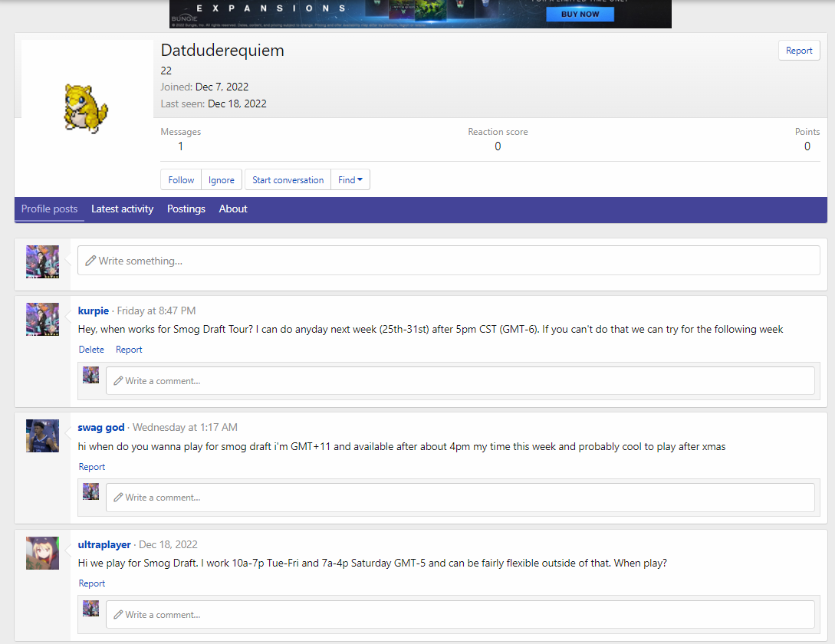Click the Messages count value 1
Viewport: 835px width, 644px height.
180,146
